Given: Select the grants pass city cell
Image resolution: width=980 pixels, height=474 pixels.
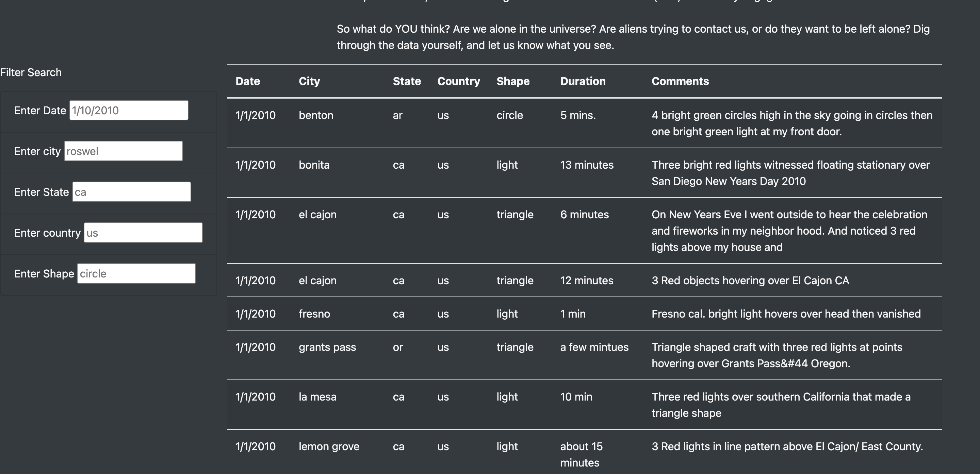Looking at the screenshot, I should pyautogui.click(x=327, y=347).
